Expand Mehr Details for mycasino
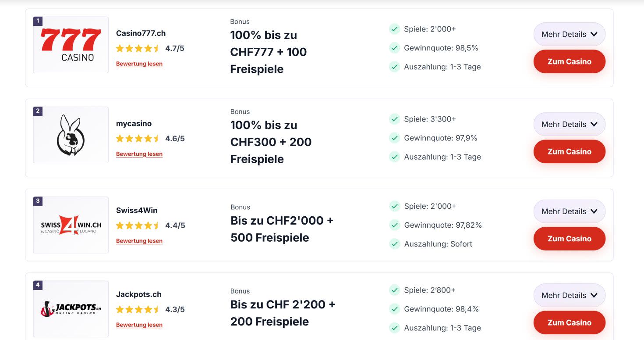The height and width of the screenshot is (340, 644). pyautogui.click(x=569, y=124)
